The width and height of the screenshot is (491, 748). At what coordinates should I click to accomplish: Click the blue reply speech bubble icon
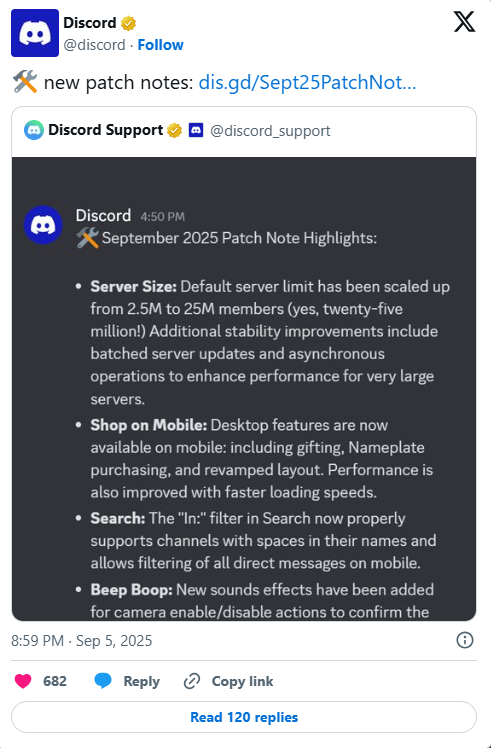click(103, 681)
